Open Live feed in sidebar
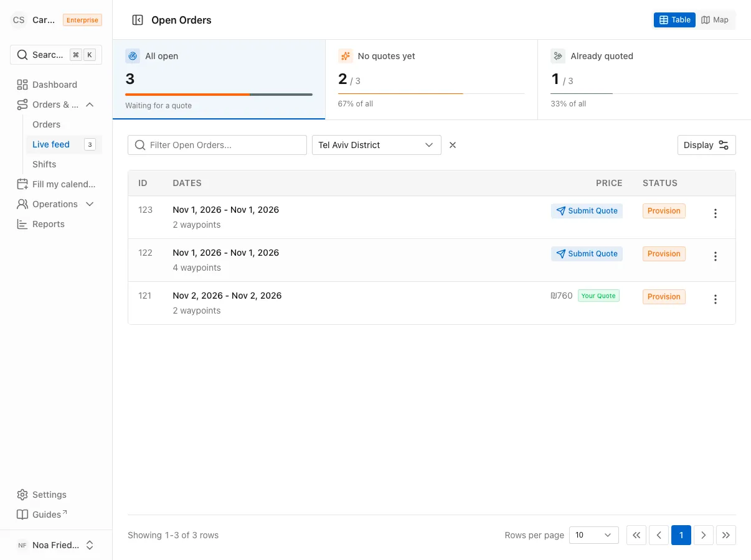This screenshot has height=560, width=751. tap(64, 144)
